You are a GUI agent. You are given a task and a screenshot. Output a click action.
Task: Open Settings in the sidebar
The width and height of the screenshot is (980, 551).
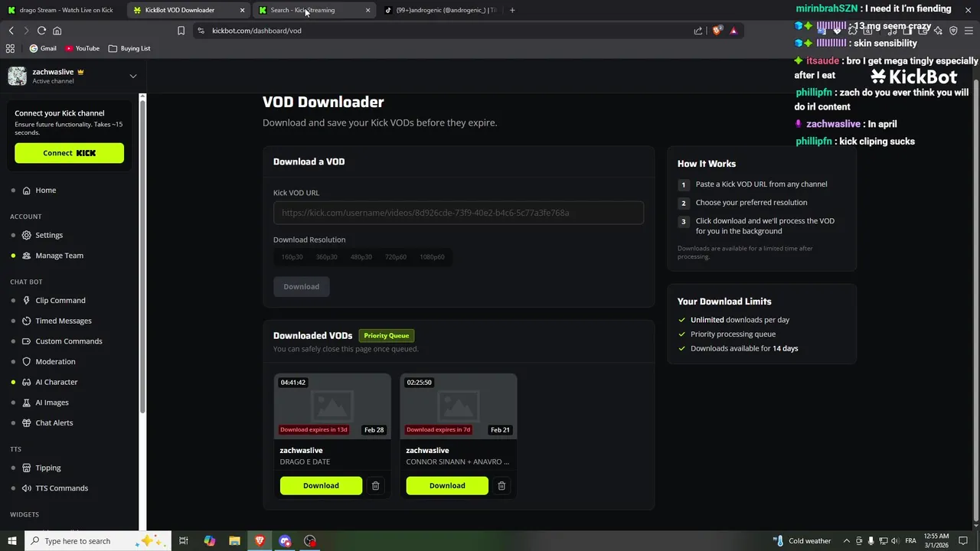point(49,235)
